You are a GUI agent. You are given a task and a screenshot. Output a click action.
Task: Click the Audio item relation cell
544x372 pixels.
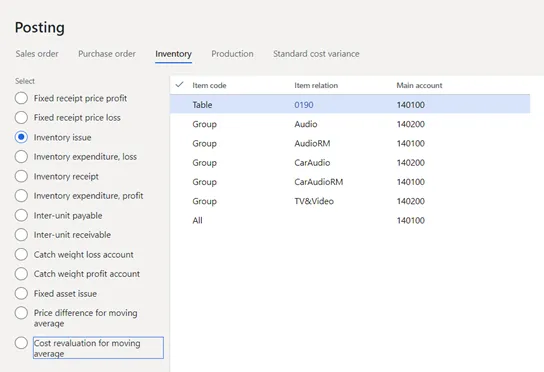[306, 124]
